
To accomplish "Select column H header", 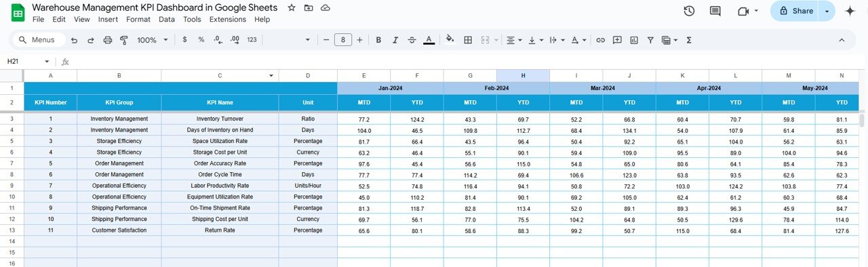I will tap(523, 76).
